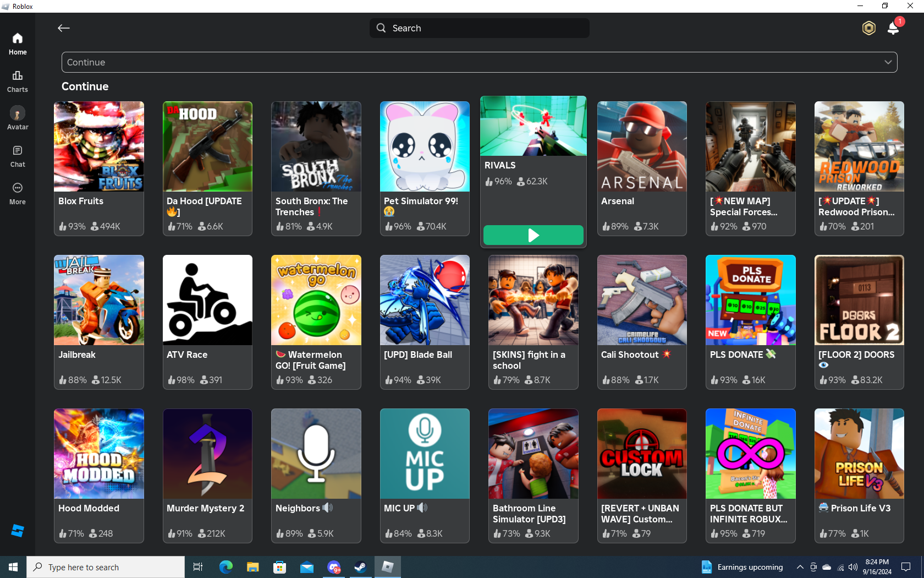
Task: Open Pet Simulator 99 thumbnail
Action: tap(425, 146)
